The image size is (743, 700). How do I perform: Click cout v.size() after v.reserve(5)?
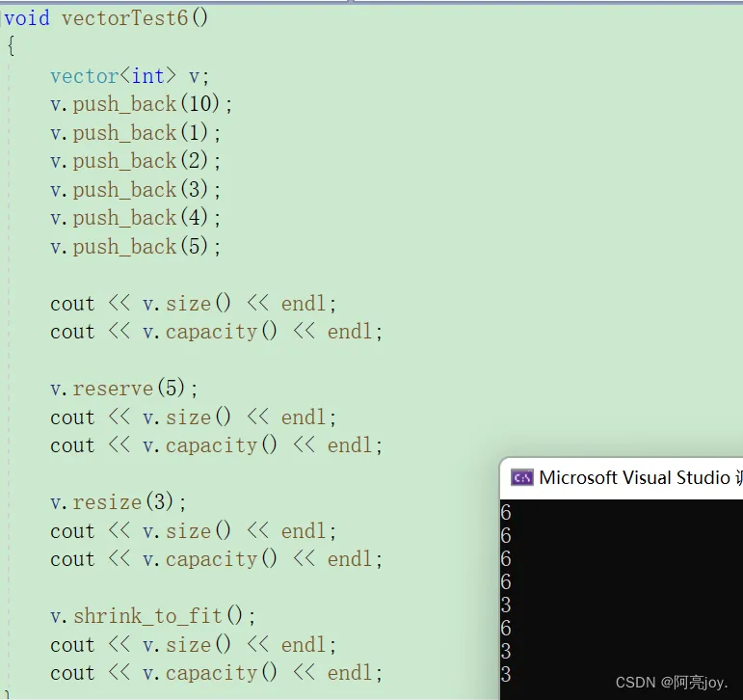(194, 417)
